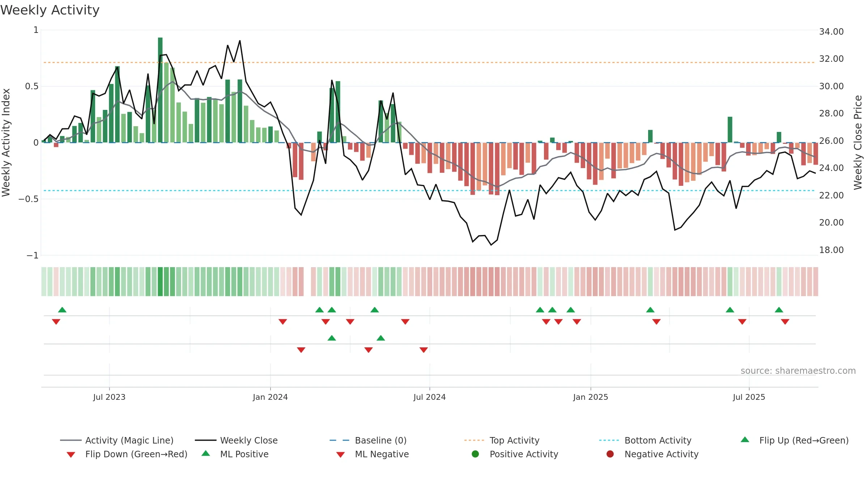Click the Jul 2023 axis tick label
Image resolution: width=868 pixels, height=488 pixels.
(109, 397)
